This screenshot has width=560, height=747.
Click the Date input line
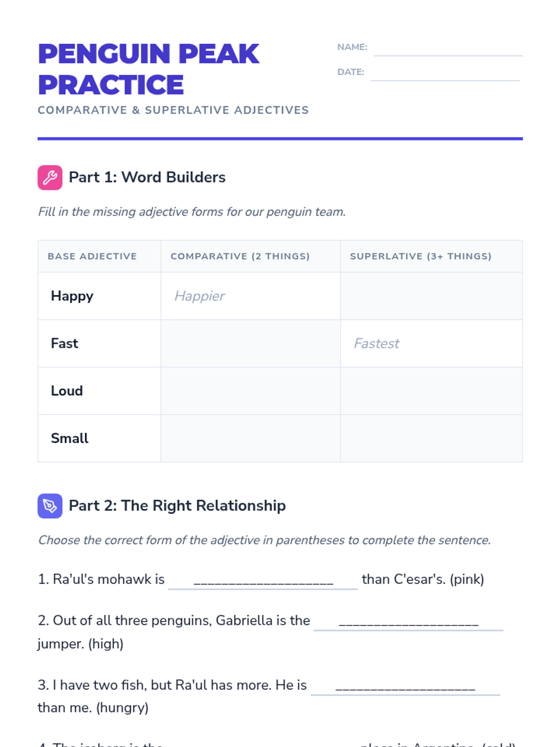[444, 73]
